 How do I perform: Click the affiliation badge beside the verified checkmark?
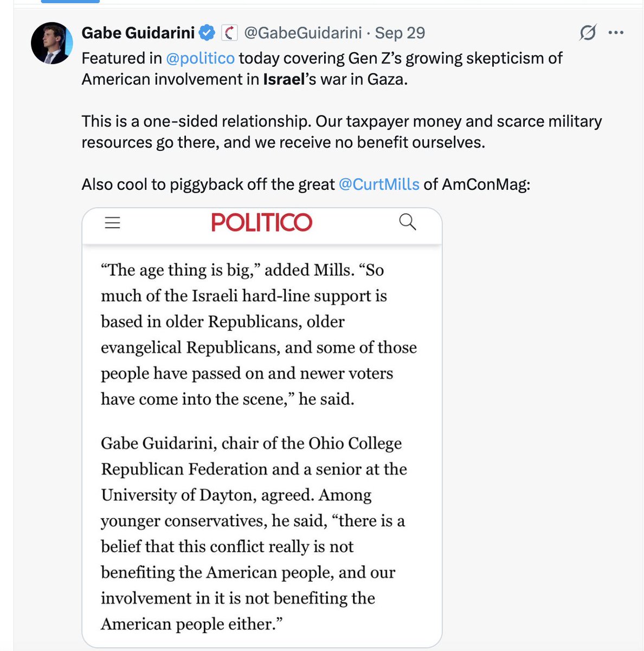(230, 33)
